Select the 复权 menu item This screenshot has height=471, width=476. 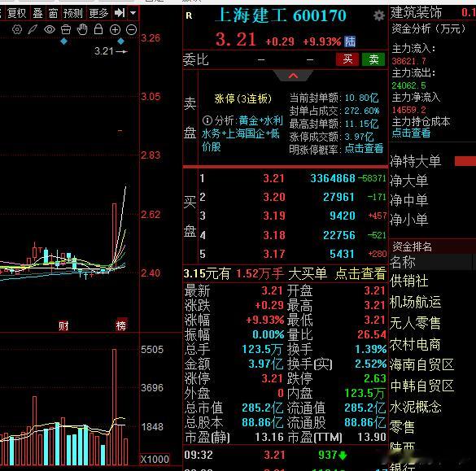(17, 13)
